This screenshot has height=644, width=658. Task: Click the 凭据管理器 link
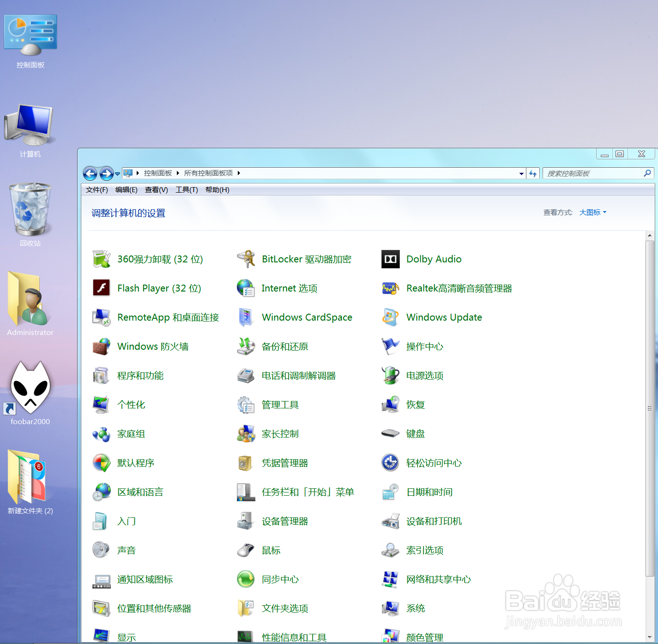tap(285, 463)
